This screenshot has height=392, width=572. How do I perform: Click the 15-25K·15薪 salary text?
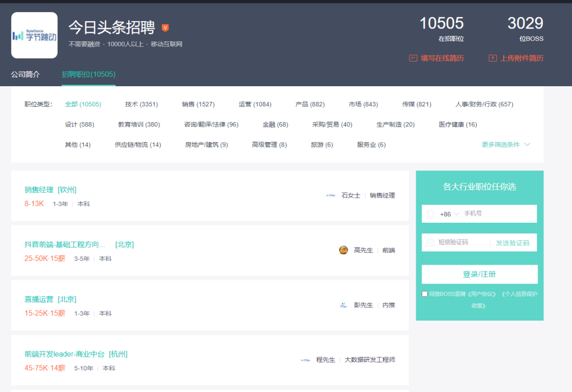(x=45, y=313)
